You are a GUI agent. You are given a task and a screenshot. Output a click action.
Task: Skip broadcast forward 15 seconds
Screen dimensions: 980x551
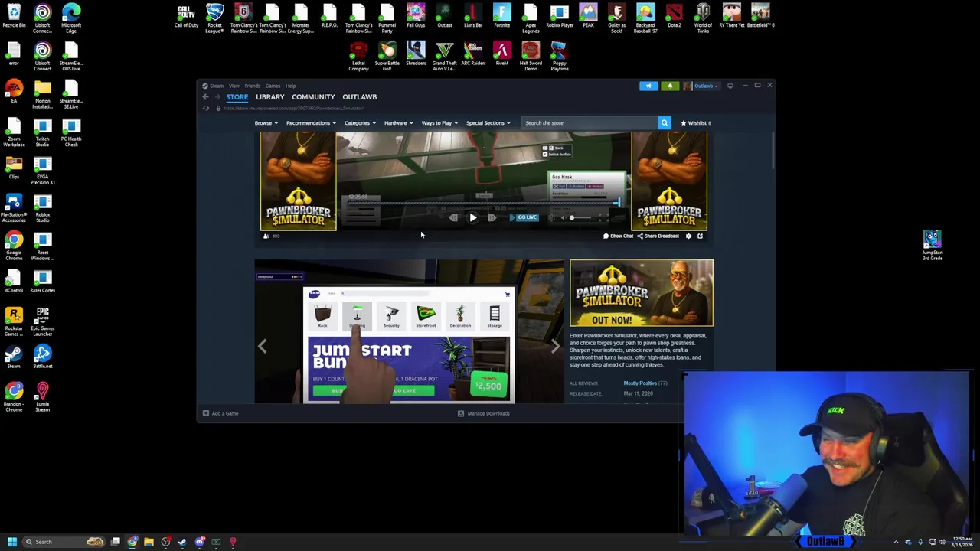click(492, 218)
